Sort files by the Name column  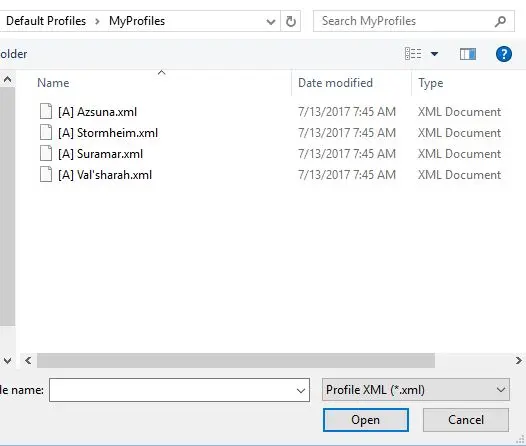pos(53,83)
